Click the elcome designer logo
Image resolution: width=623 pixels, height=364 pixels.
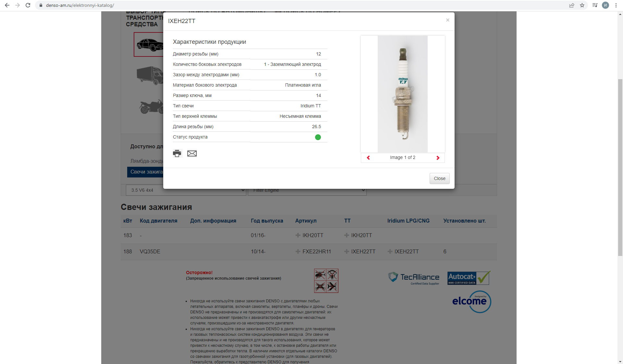coord(472,301)
